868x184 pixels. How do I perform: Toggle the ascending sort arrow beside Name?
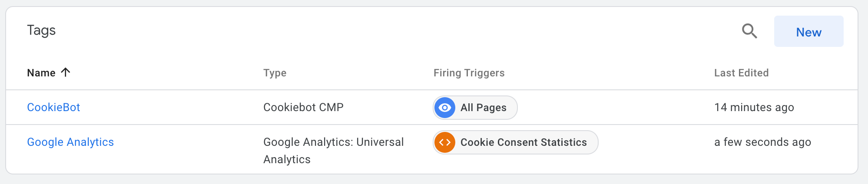(66, 72)
